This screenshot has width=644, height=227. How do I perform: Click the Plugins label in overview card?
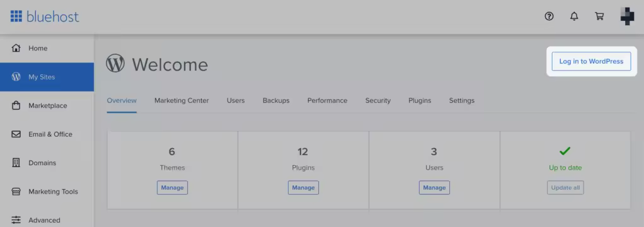[303, 168]
